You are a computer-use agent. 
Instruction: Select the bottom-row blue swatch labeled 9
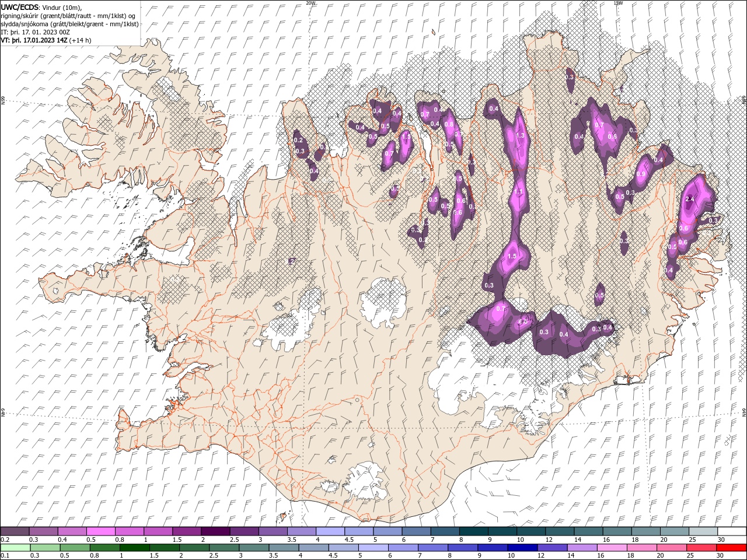pyautogui.click(x=492, y=548)
